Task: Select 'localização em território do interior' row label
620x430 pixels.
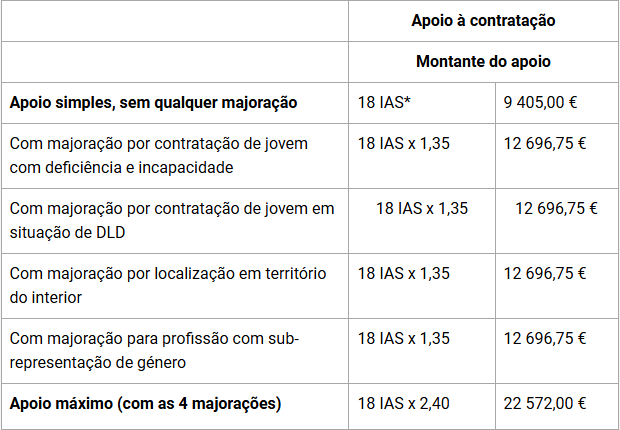Action: [x=168, y=285]
